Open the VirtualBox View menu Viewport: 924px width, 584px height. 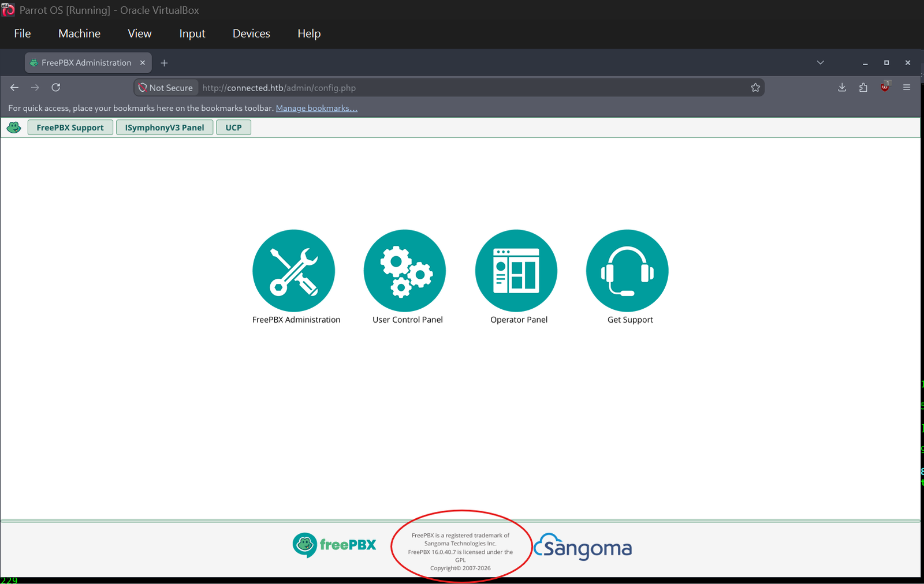pos(139,33)
